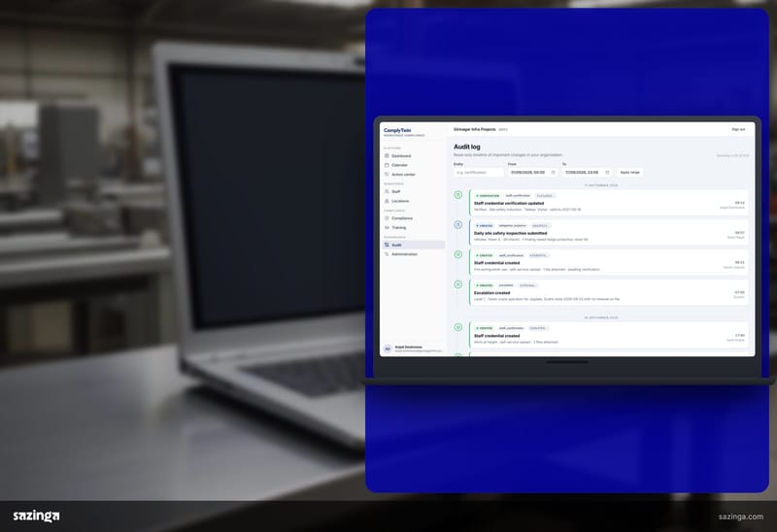Screen dimensions: 777x532
Task: Click the ComplyTwin logo
Action: coord(397,130)
